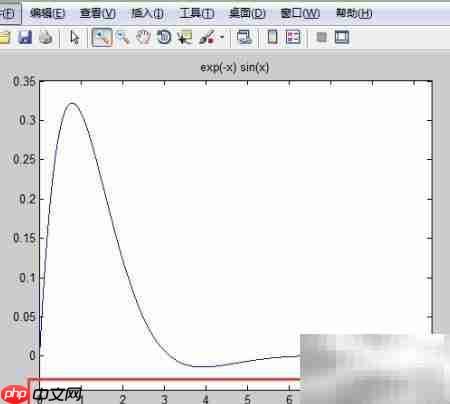This screenshot has width=450, height=404.
Task: Activate the Pan hand tool
Action: point(144,37)
